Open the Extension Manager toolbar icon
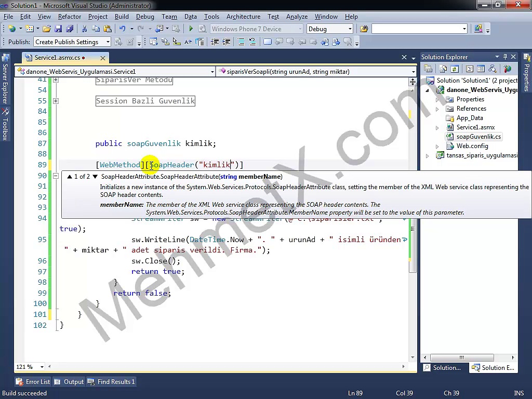The image size is (532, 399). click(478, 29)
